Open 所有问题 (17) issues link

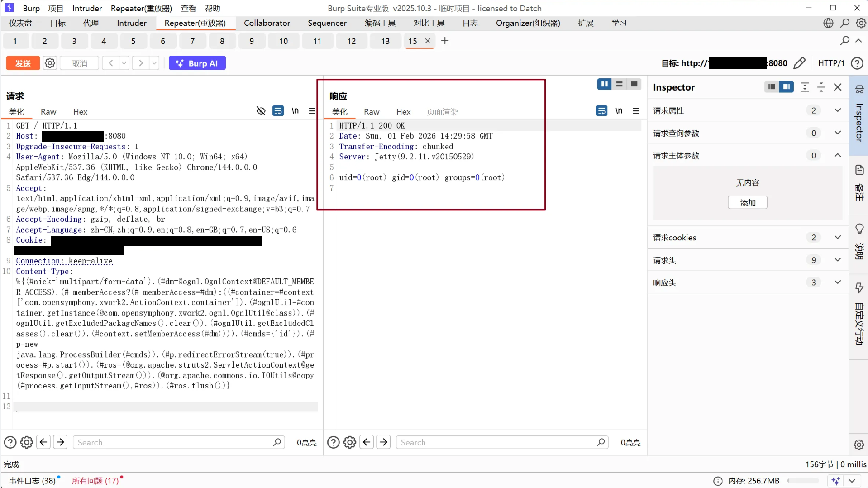(x=95, y=481)
